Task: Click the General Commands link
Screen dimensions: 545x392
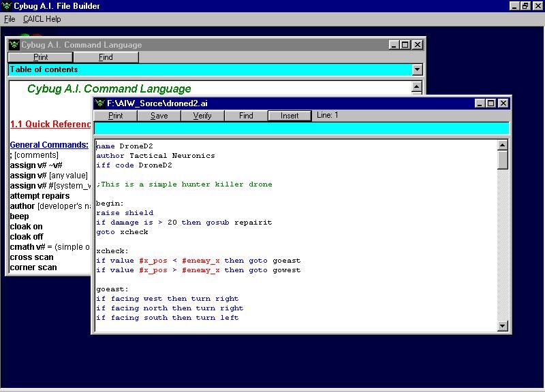Action: click(x=49, y=145)
